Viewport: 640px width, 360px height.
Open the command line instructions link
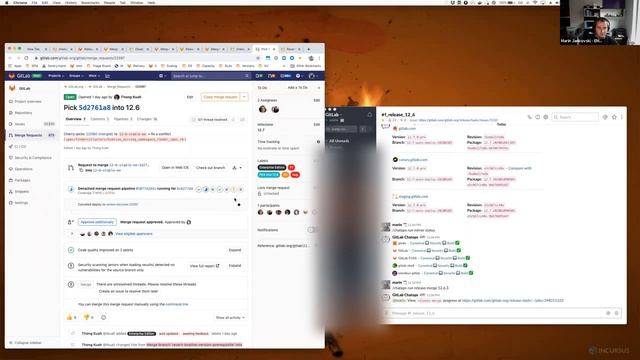[177, 304]
